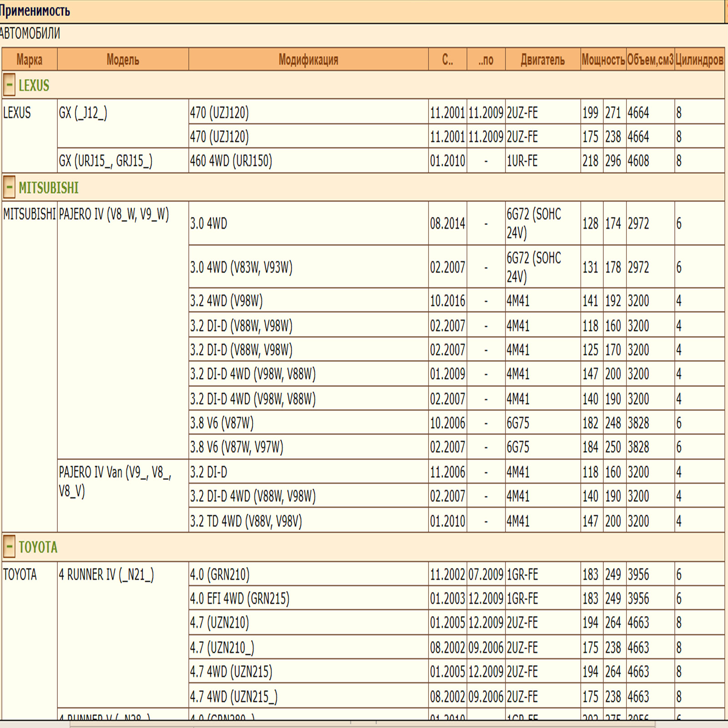Collapse the LEXUS group with minus icon
This screenshot has width=728, height=728.
coord(9,85)
